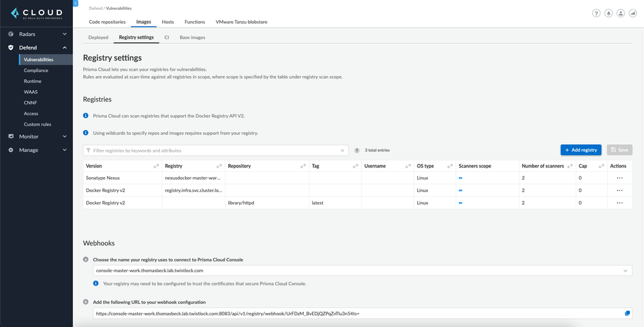Open the notifications bell icon

(x=608, y=13)
